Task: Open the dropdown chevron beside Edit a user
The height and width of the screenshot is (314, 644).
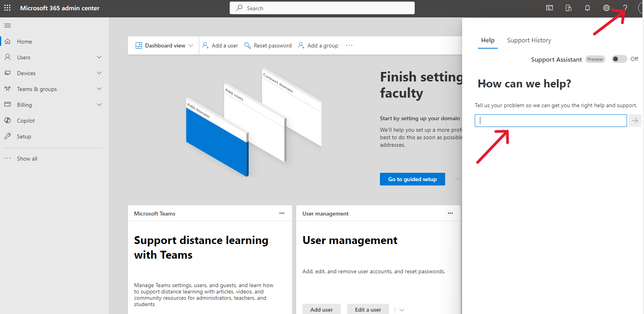Action: [x=402, y=310]
